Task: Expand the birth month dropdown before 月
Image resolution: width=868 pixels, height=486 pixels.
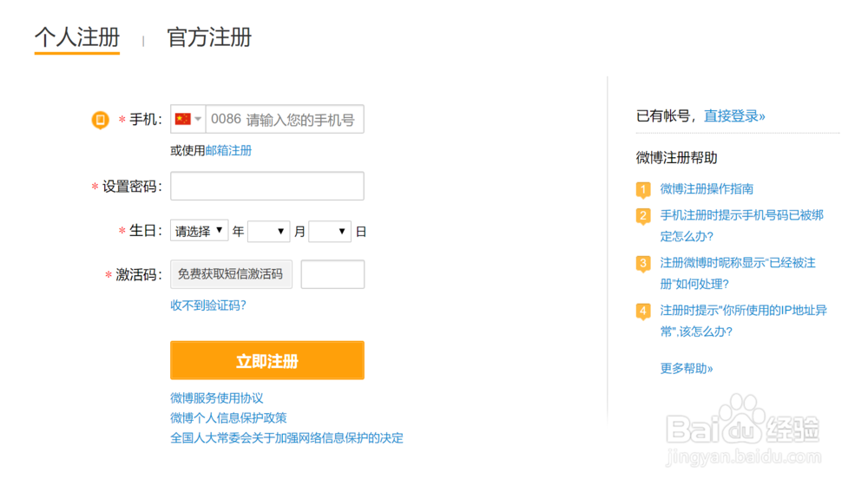Action: pos(268,232)
